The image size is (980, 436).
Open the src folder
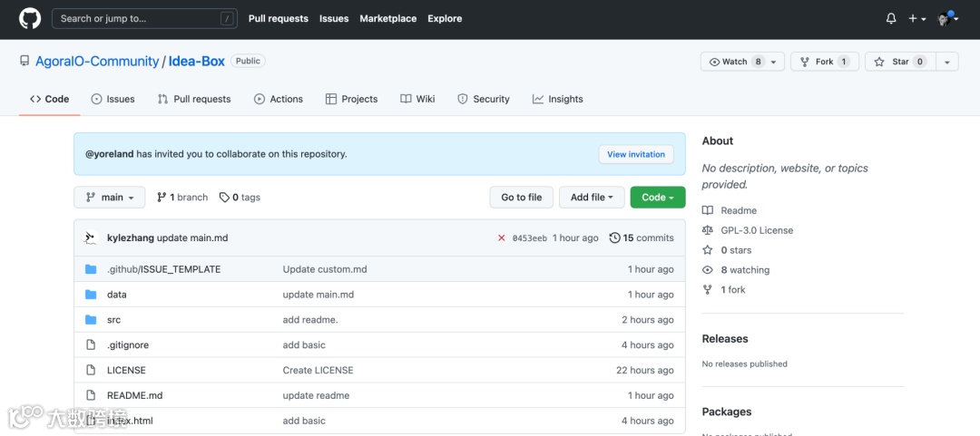coord(113,320)
